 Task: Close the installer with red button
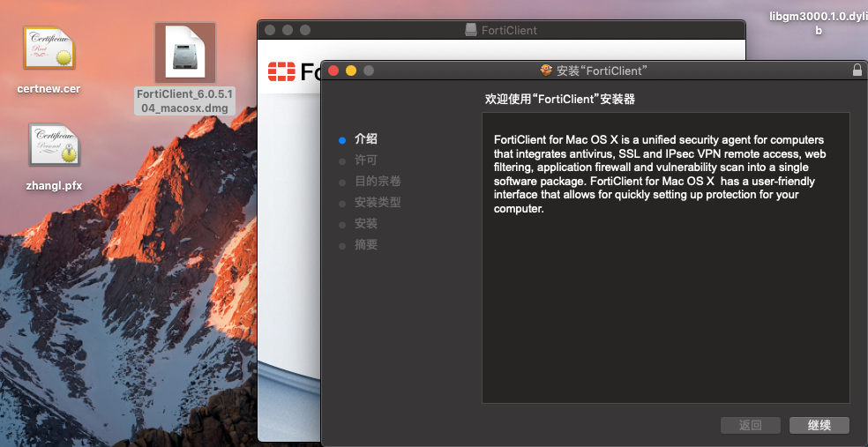pyautogui.click(x=333, y=71)
